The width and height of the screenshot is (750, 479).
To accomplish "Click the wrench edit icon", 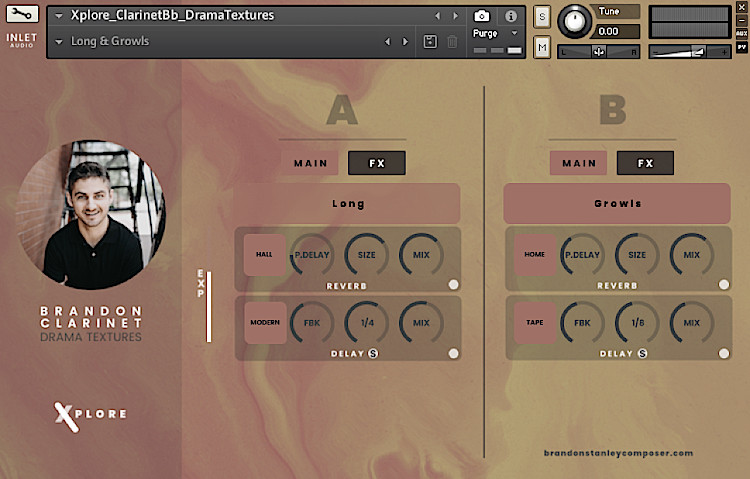I will tap(23, 16).
